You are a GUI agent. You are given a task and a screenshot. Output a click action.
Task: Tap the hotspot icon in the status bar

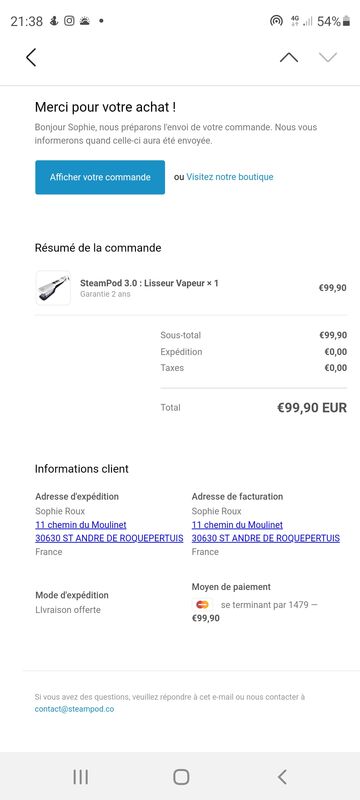tap(276, 21)
